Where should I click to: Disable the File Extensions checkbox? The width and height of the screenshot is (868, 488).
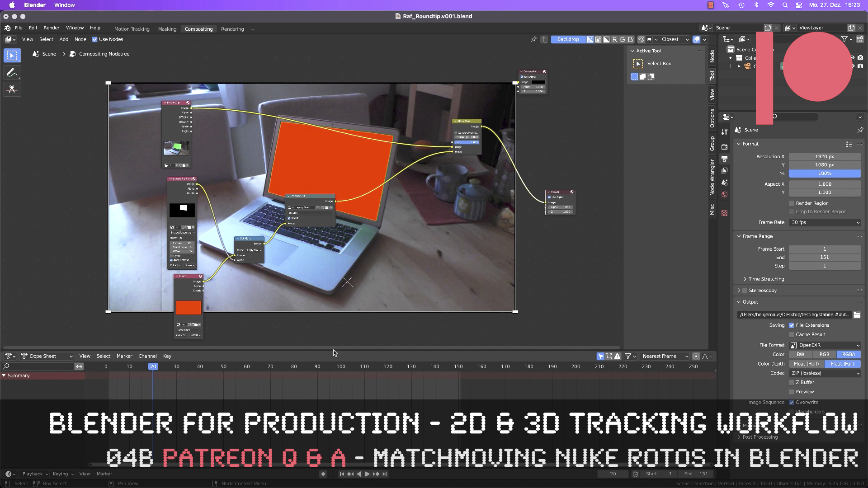pos(792,325)
